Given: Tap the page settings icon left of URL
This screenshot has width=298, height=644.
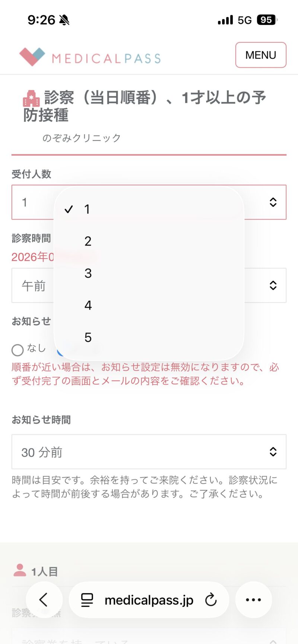Looking at the screenshot, I should point(87,600).
